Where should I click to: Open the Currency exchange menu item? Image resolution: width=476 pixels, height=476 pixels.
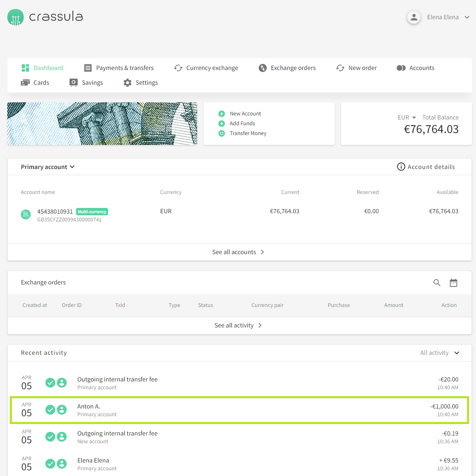(206, 68)
